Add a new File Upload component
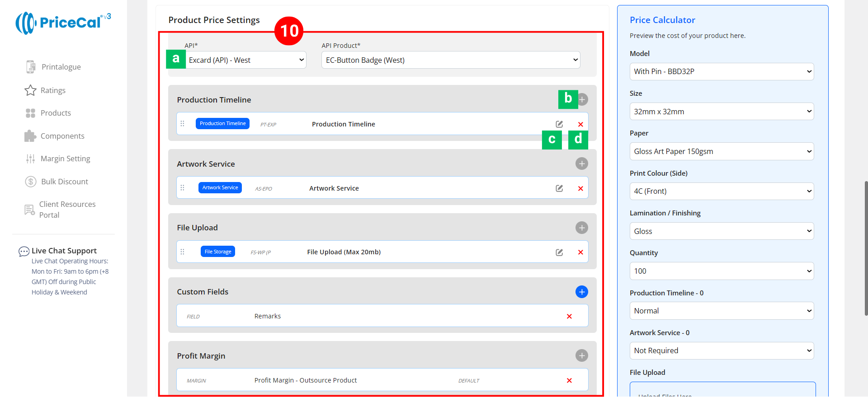Viewport: 868px width, 397px height. pyautogui.click(x=581, y=228)
